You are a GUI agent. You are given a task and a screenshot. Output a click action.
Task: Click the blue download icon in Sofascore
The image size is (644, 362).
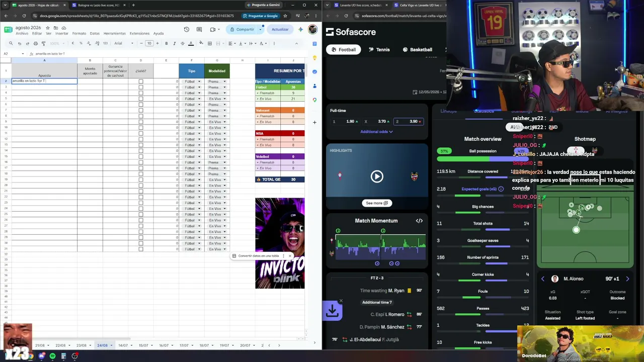332,311
